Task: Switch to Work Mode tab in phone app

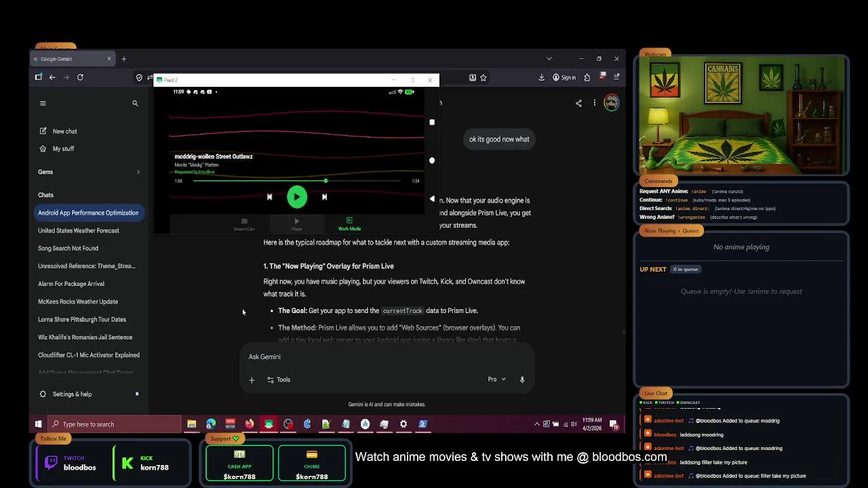Action: click(349, 224)
